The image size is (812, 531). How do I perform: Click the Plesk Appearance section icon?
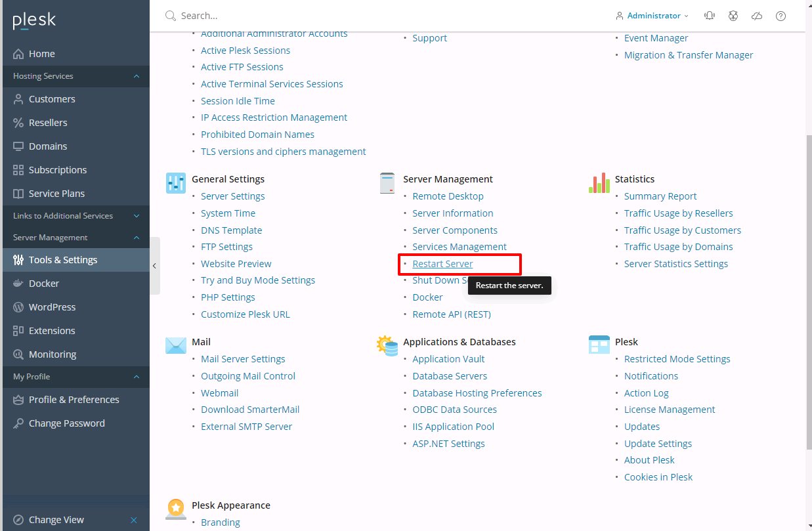click(176, 509)
